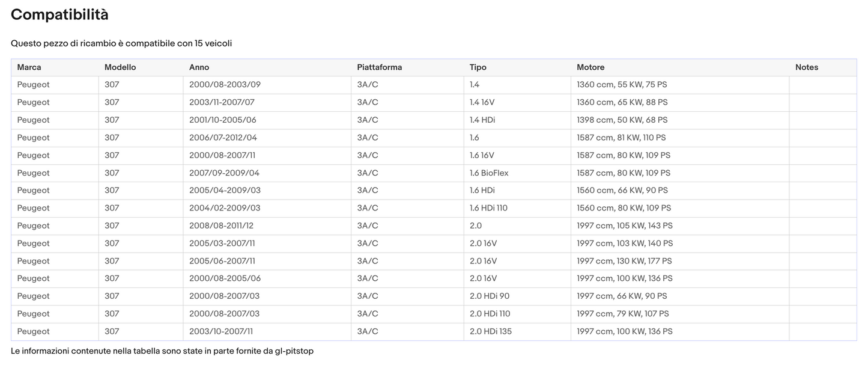Select the Tipo column header
868x365 pixels.
point(478,67)
